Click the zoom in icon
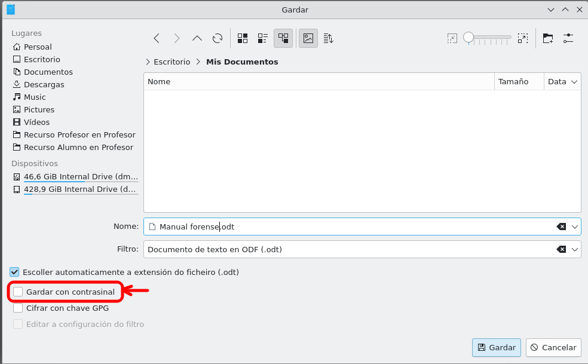Screen dimensions: 588x364 pyautogui.click(x=523, y=38)
